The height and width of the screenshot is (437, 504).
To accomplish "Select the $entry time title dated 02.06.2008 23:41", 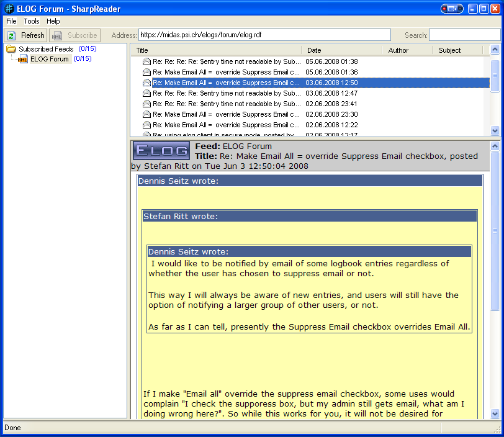I will tap(227, 104).
